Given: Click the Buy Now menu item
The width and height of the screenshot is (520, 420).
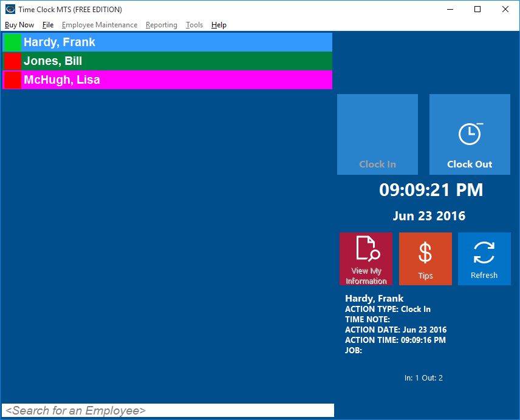Looking at the screenshot, I should (19, 25).
